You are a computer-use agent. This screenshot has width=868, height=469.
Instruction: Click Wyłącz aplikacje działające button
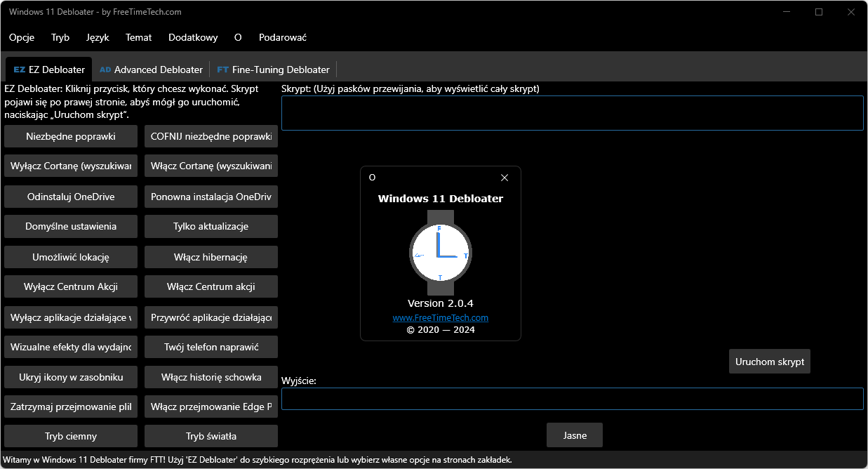tap(71, 317)
